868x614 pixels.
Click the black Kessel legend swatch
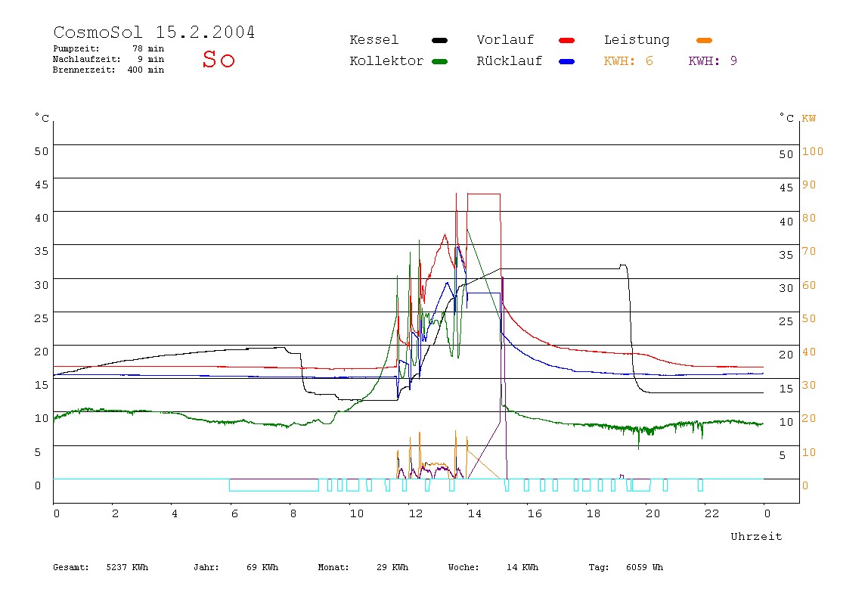(439, 40)
